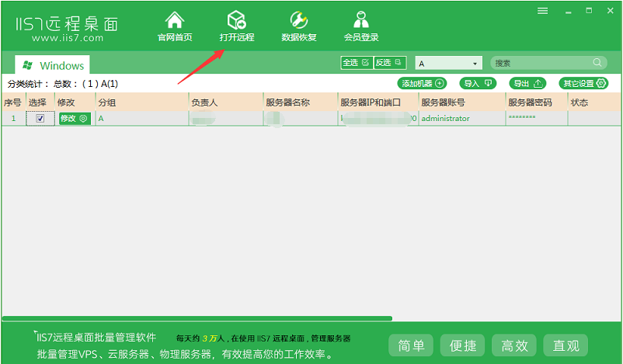Click the 分类统计 summary text

coord(63,84)
